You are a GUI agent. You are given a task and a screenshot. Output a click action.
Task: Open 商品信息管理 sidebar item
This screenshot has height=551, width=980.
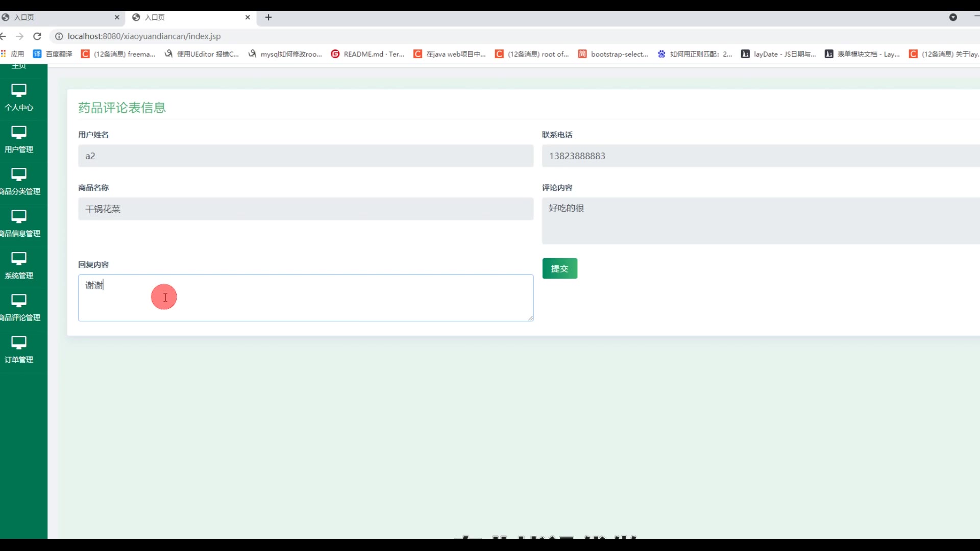[x=20, y=223]
